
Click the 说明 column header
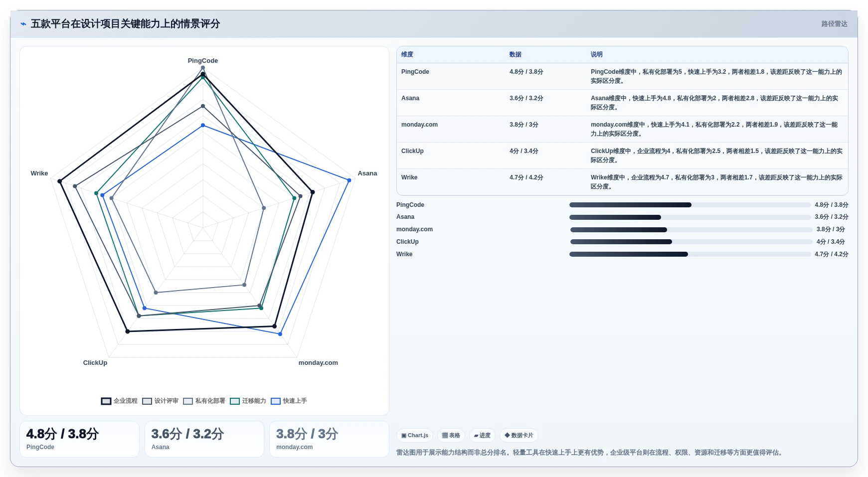(x=597, y=54)
